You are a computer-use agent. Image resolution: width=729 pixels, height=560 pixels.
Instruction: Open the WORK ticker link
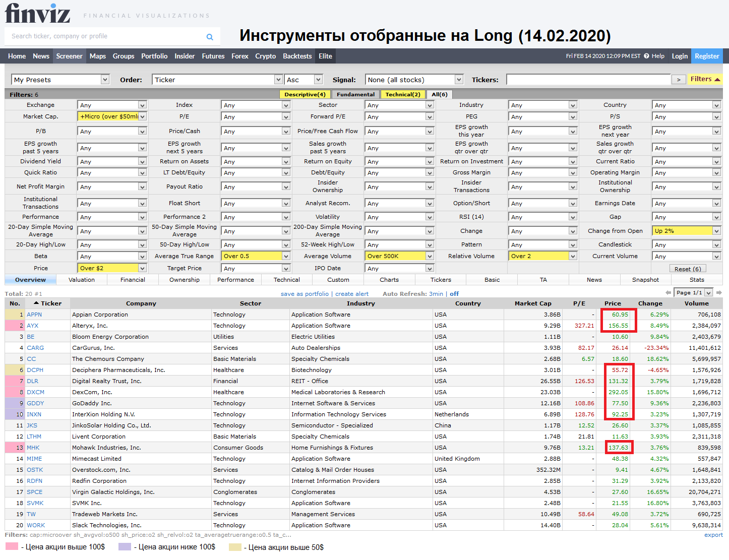click(x=36, y=525)
